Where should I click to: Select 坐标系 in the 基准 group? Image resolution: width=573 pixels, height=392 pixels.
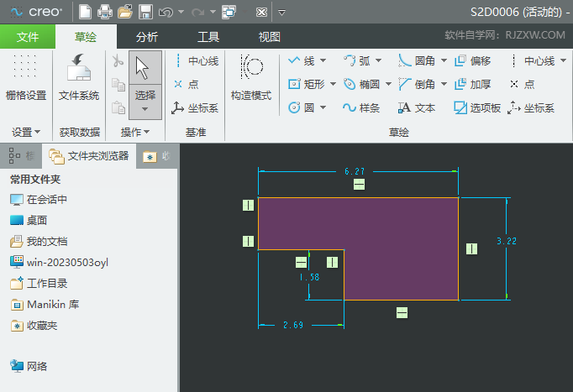[195, 108]
